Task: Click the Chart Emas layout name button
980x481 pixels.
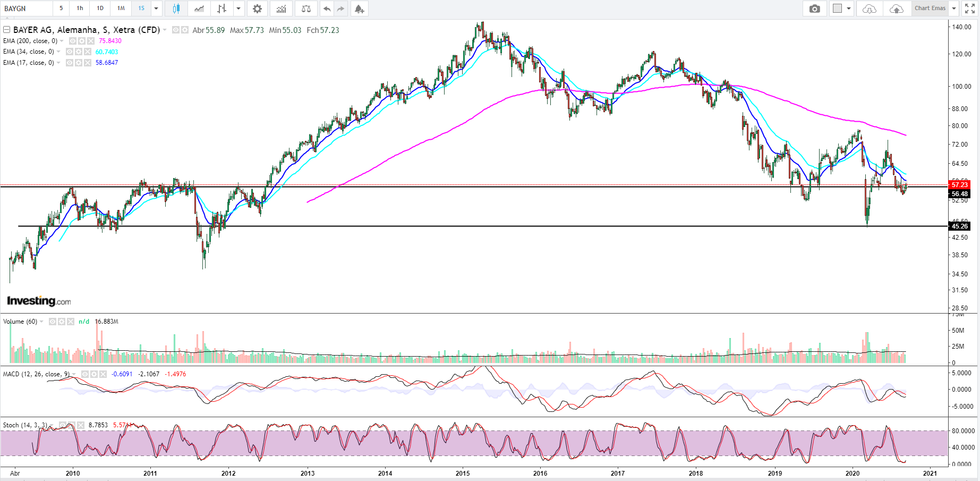Action: (930, 9)
